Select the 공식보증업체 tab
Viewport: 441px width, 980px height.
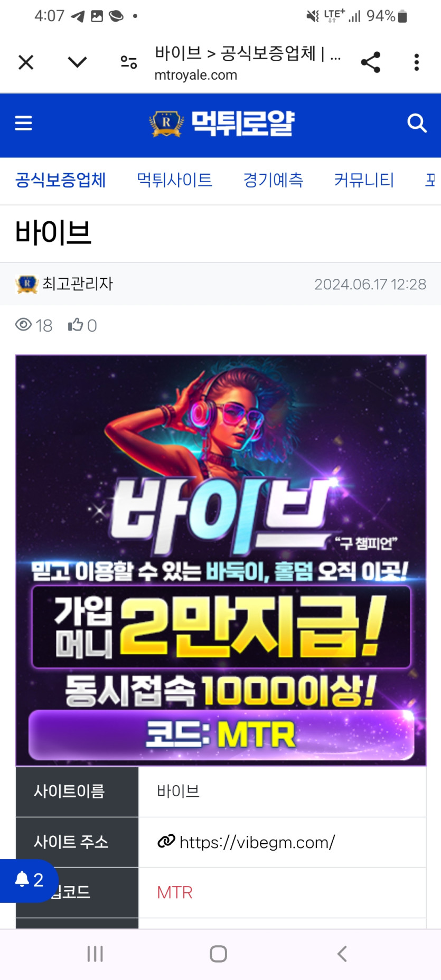click(61, 180)
